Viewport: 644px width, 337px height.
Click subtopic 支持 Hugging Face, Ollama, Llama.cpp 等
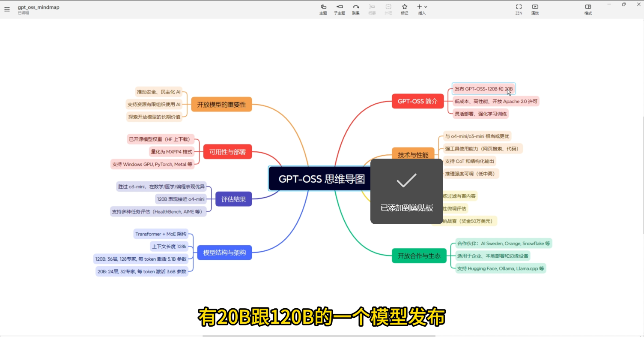click(x=501, y=268)
